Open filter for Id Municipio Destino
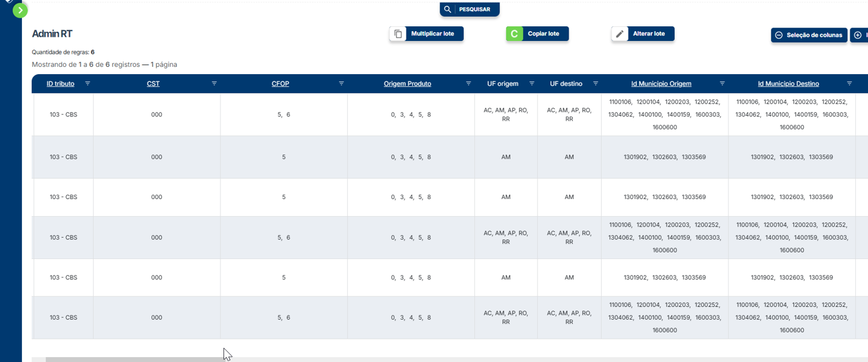Viewport: 868px width, 362px height. [849, 83]
